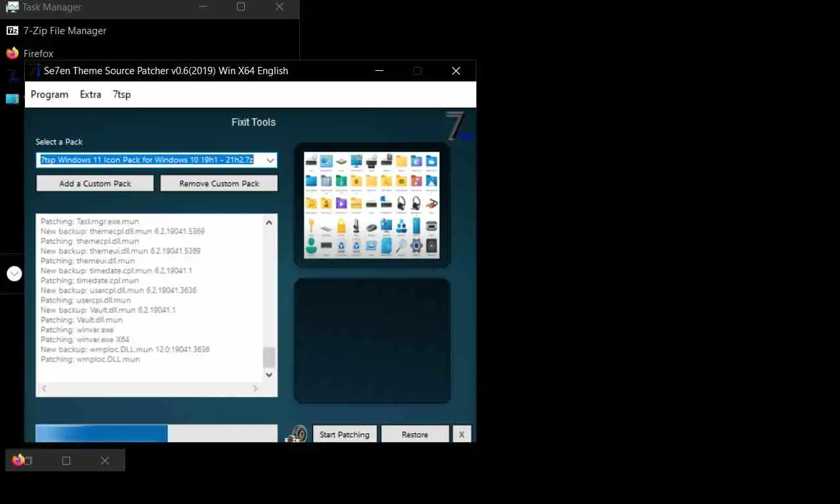Click the X button beside Restore
Image resolution: width=840 pixels, height=504 pixels.
pos(461,434)
